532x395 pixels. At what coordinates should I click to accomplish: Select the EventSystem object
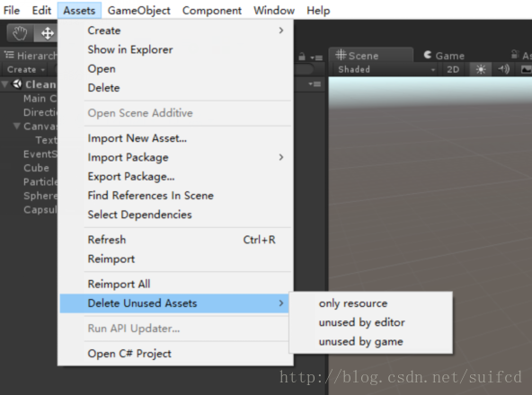pos(40,154)
